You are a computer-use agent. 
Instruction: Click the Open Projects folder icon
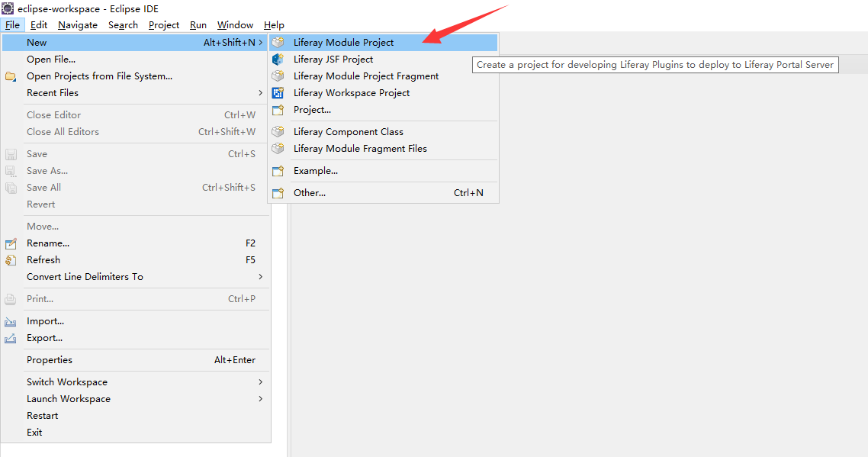click(11, 76)
